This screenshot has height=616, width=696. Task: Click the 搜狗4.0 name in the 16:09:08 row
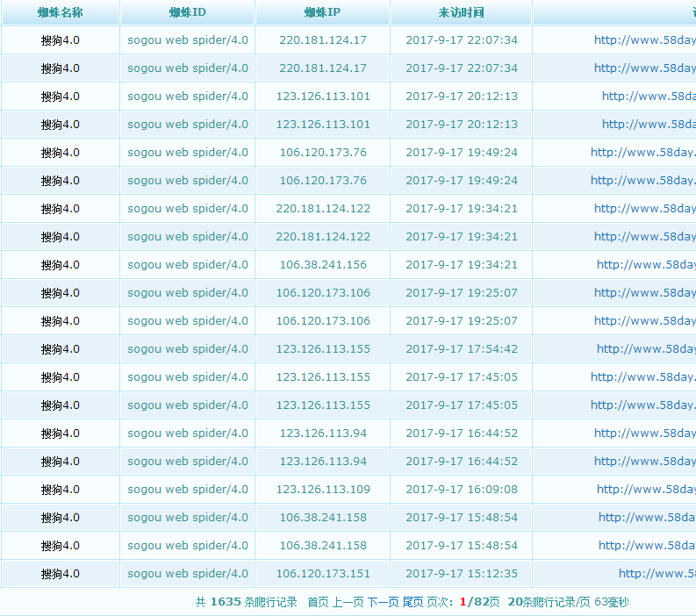(x=61, y=490)
